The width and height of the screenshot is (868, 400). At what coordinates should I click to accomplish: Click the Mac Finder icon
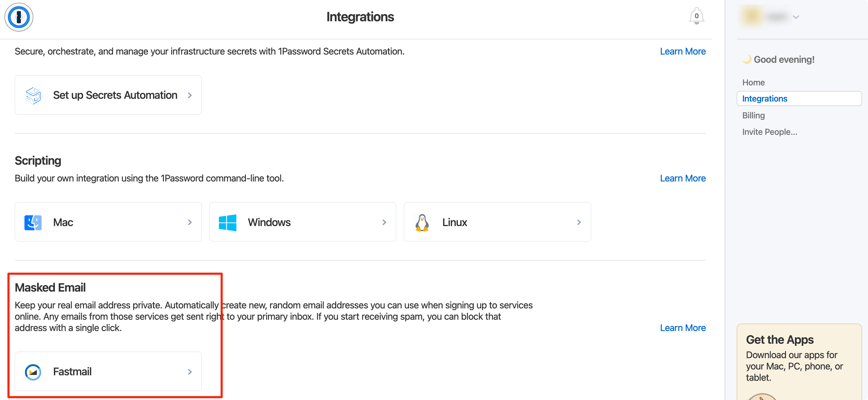[x=33, y=222]
